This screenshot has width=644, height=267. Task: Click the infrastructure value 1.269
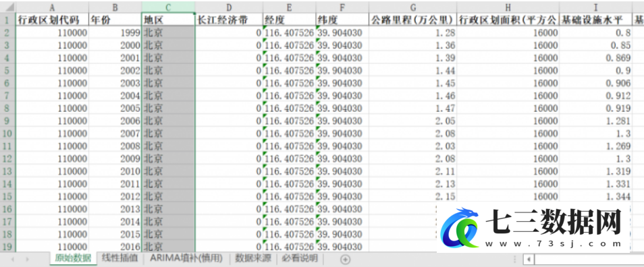point(595,146)
